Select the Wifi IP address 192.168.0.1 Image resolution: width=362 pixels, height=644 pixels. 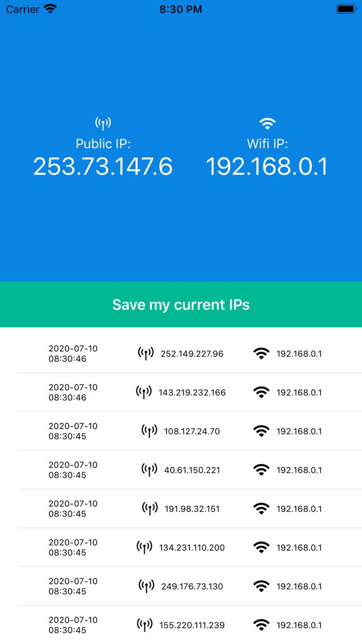click(x=267, y=166)
